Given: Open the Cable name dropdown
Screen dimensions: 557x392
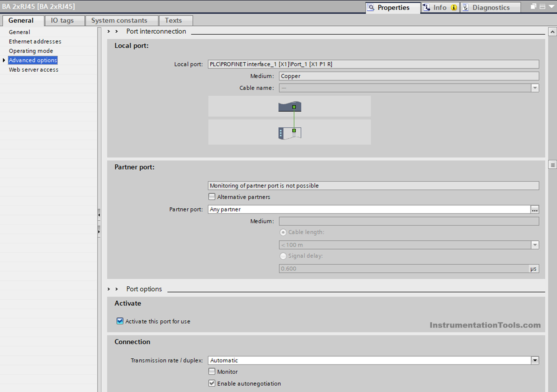Looking at the screenshot, I should tap(535, 88).
